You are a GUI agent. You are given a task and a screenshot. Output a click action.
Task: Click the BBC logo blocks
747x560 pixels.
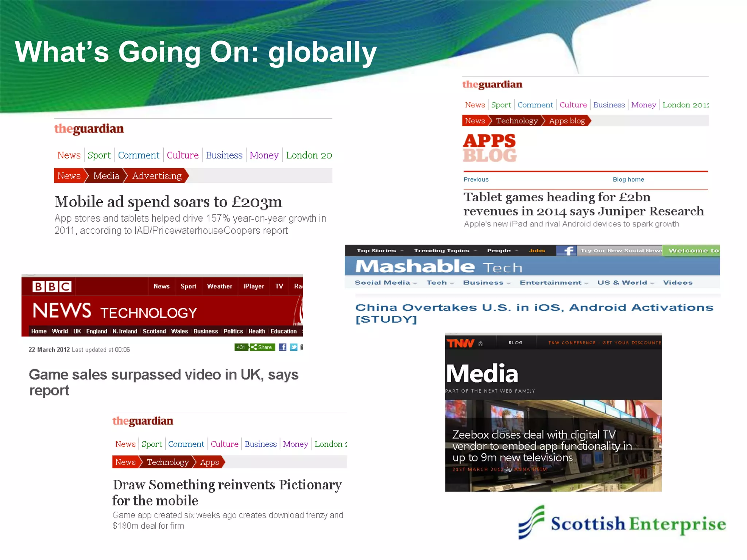click(52, 287)
